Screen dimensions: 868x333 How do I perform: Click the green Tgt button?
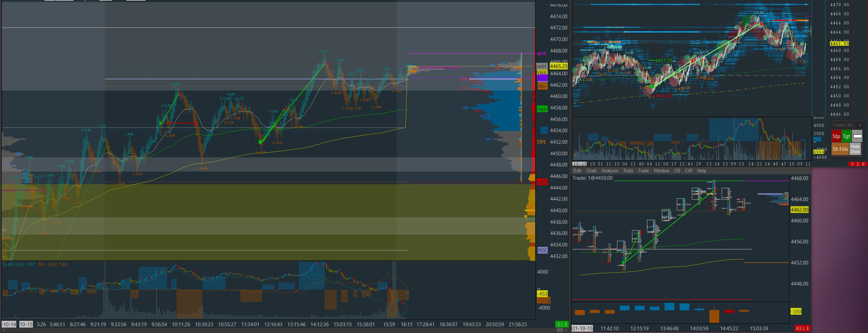[846, 136]
